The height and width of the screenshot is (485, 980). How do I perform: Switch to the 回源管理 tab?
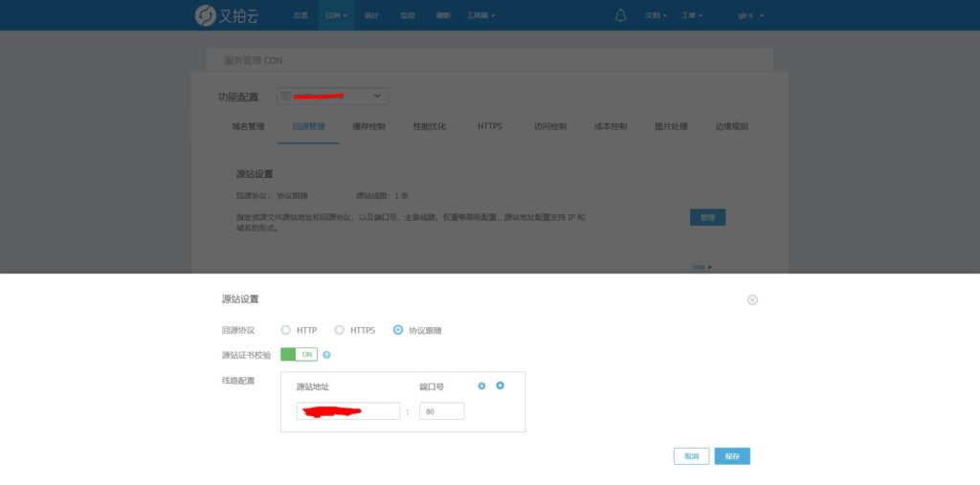tap(309, 126)
